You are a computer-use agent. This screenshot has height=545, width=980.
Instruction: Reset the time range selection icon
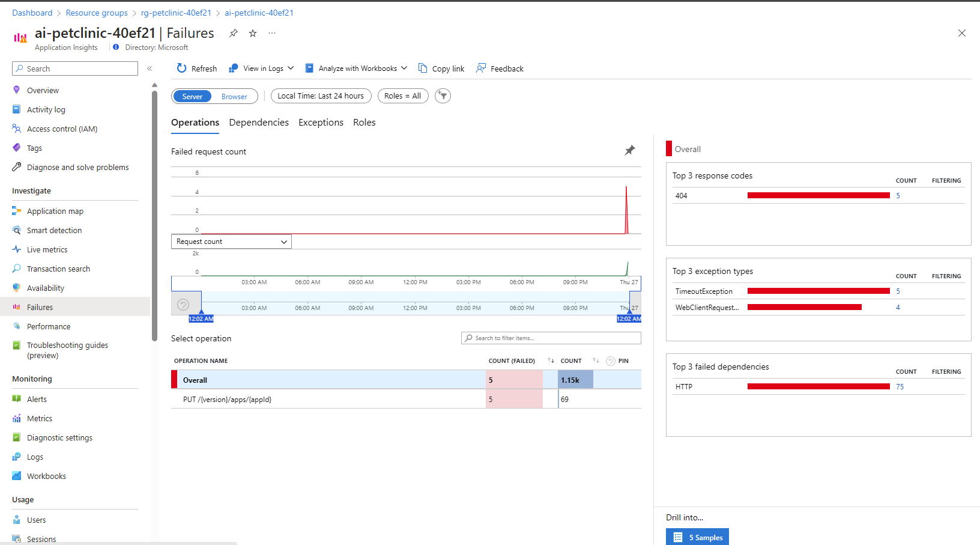click(x=183, y=305)
